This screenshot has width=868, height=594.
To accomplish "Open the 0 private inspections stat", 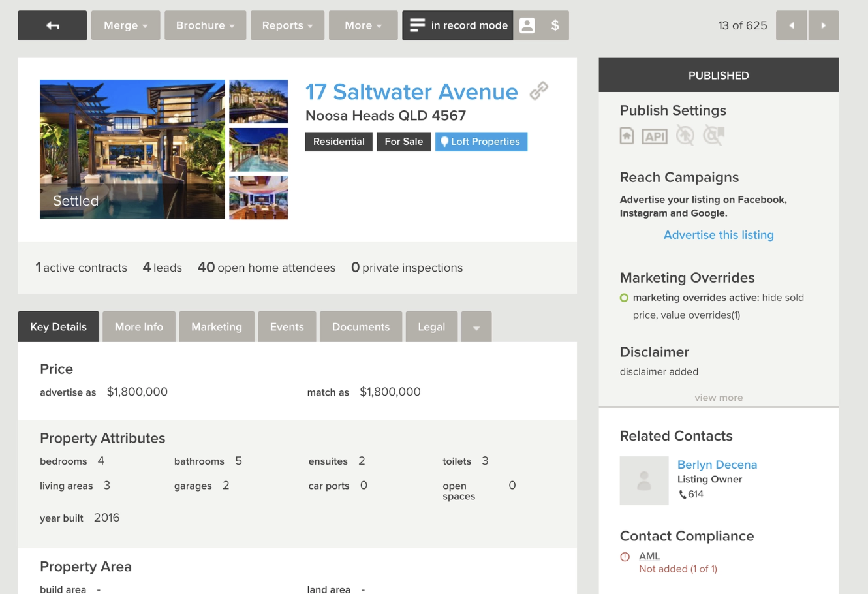I will (x=407, y=268).
